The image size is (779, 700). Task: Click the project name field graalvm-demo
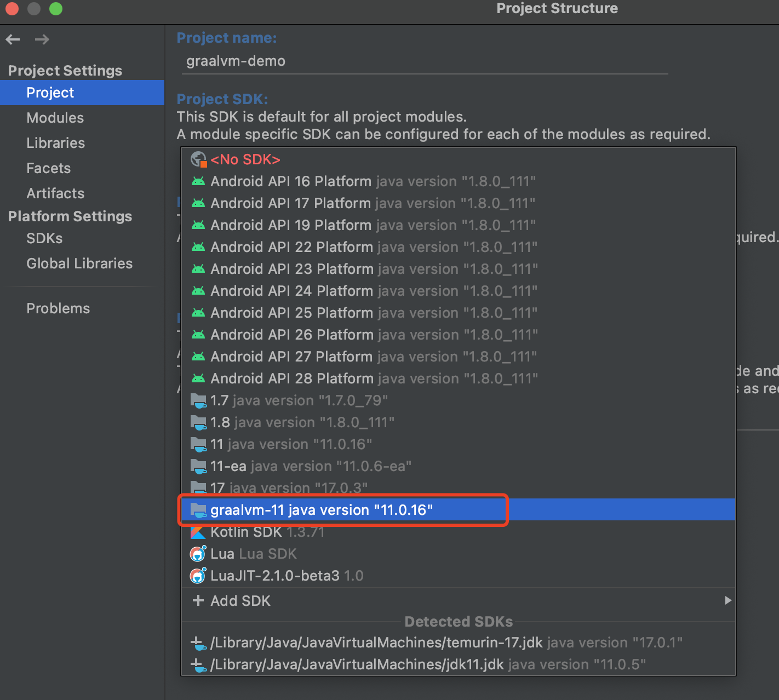pyautogui.click(x=425, y=61)
